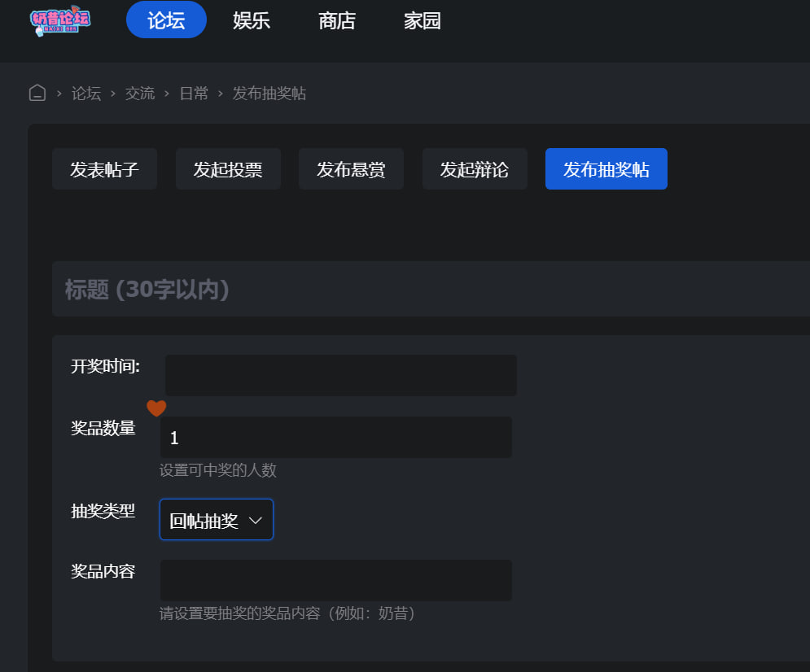
Task: Click the home icon in the breadcrumb
Action: pyautogui.click(x=37, y=93)
